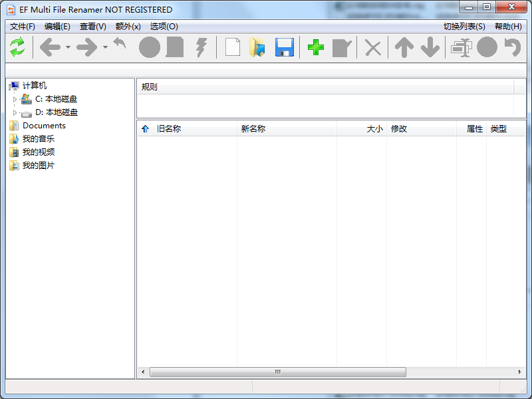Image resolution: width=532 pixels, height=399 pixels.
Task: Click the 切换列表(S) menu button
Action: click(464, 27)
